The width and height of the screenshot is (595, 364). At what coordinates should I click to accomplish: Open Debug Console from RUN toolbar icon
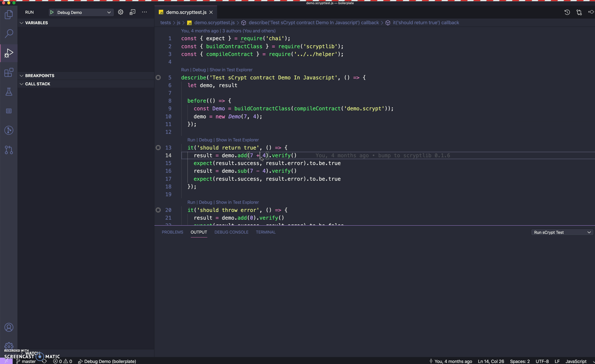point(132,12)
